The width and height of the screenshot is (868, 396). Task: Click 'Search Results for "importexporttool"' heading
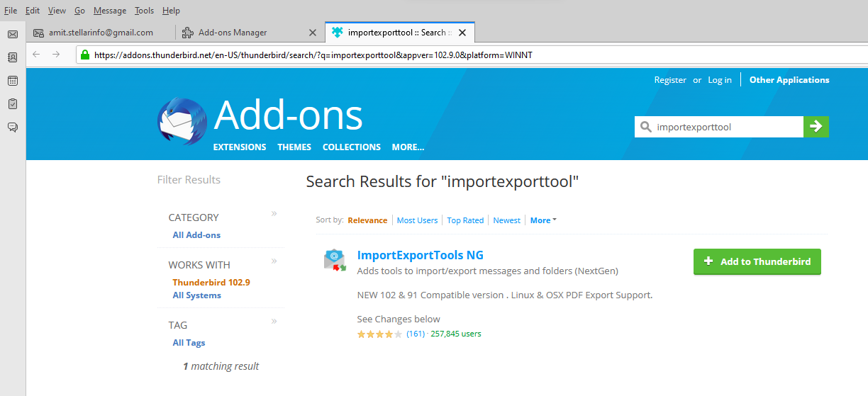point(443,181)
